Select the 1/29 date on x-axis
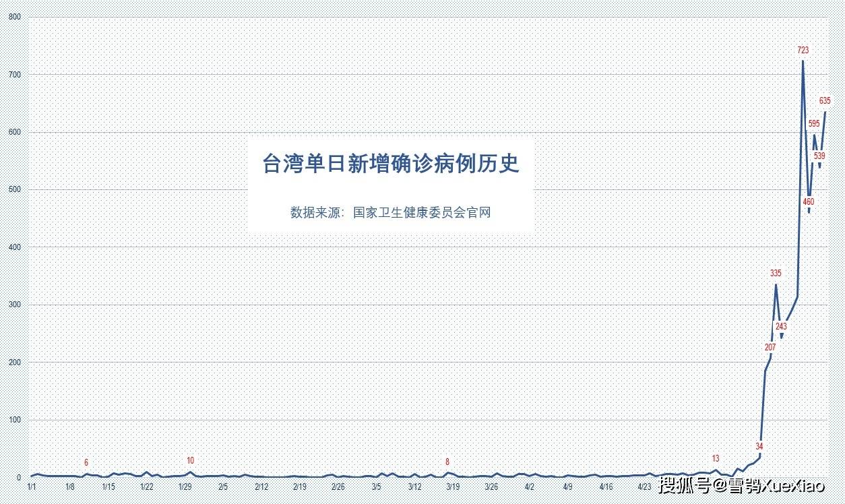 point(185,486)
